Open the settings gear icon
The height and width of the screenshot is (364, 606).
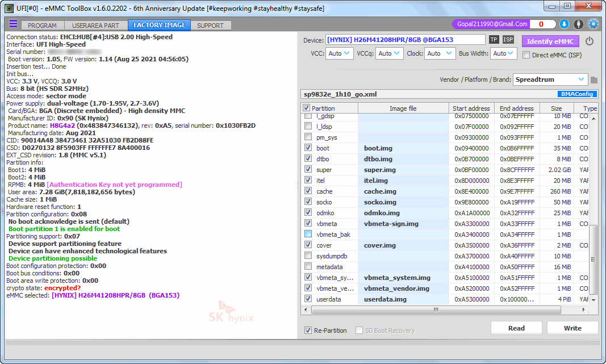[x=594, y=24]
